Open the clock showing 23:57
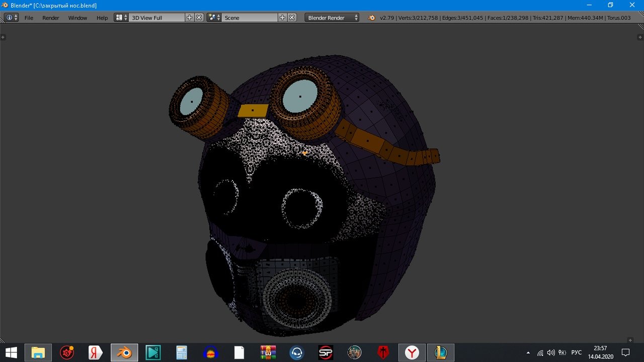644x362 pixels. [600, 352]
